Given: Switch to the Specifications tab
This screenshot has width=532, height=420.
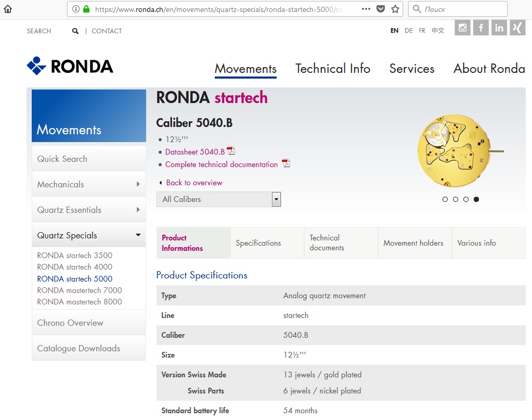Looking at the screenshot, I should coord(258,243).
